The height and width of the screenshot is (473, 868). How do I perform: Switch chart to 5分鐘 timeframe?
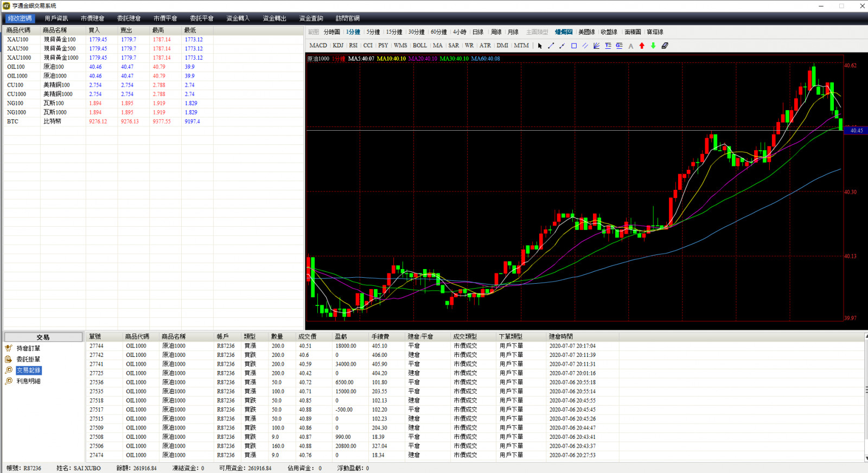point(373,32)
